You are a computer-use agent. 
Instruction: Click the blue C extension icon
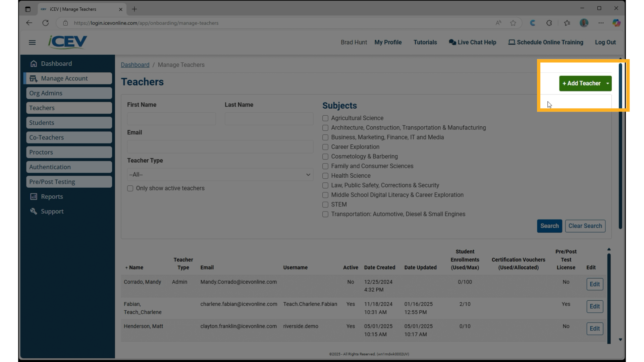click(x=533, y=23)
